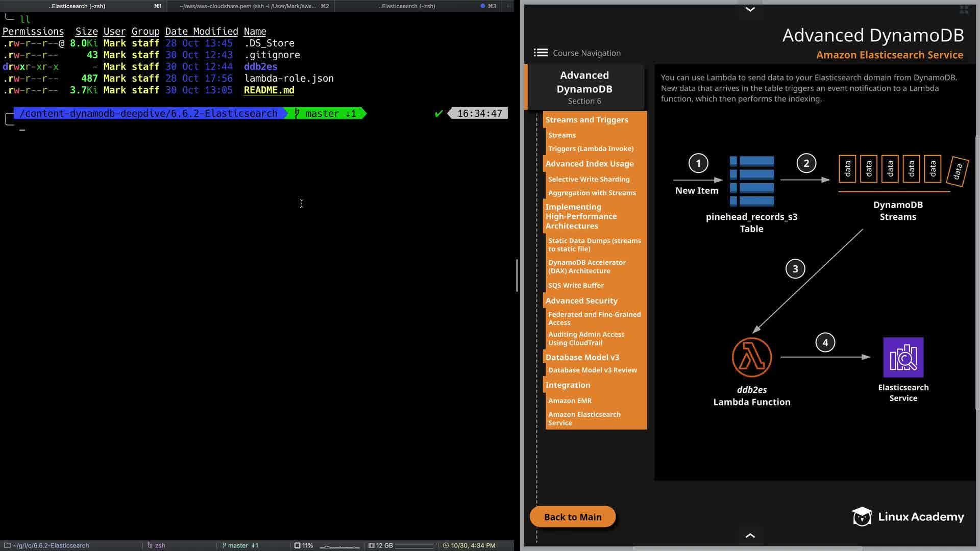Click the Lambda function icon
The height and width of the screenshot is (551, 980).
[x=751, y=357]
